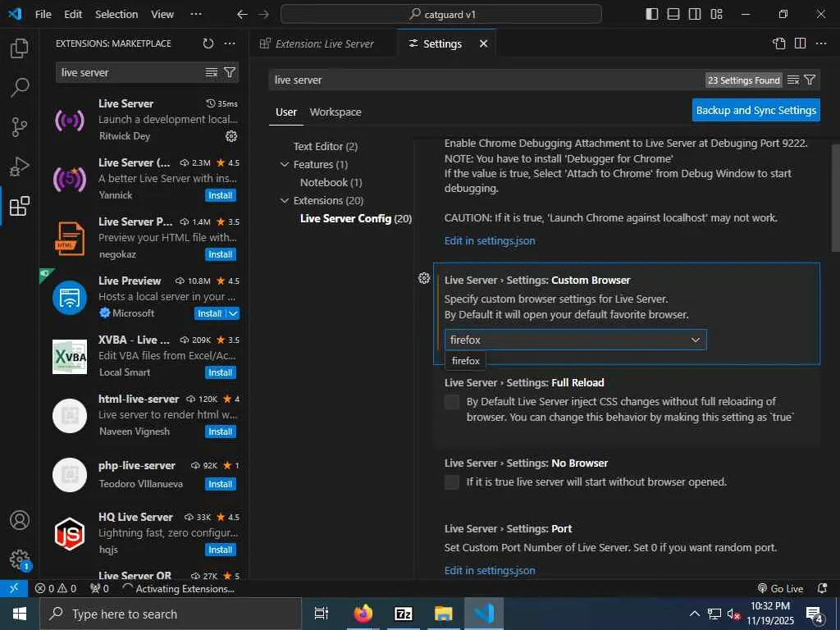Click the settings editor vertical scrollbar

[836, 198]
